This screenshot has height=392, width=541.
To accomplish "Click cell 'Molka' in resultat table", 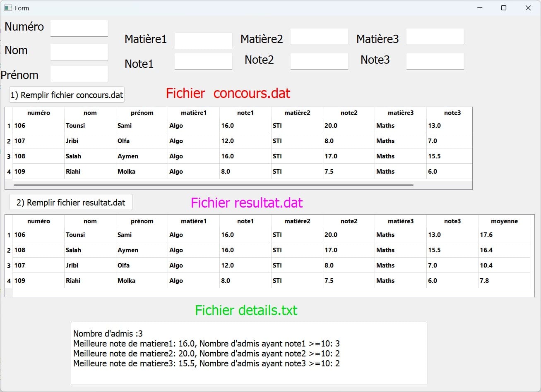I will [x=126, y=281].
